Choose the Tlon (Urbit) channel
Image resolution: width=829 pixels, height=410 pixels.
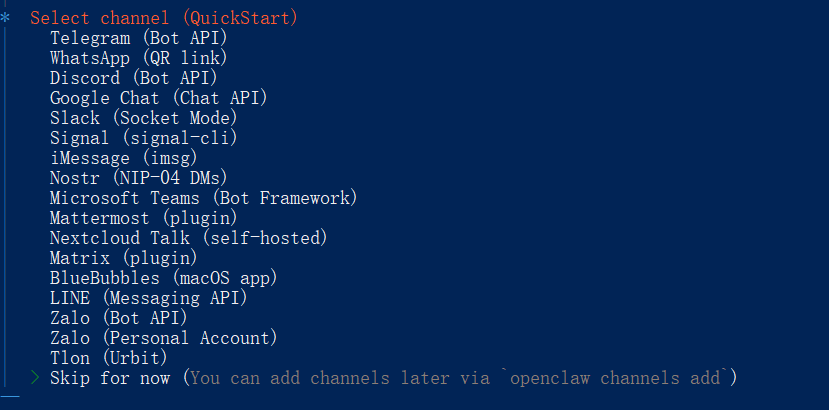[109, 358]
